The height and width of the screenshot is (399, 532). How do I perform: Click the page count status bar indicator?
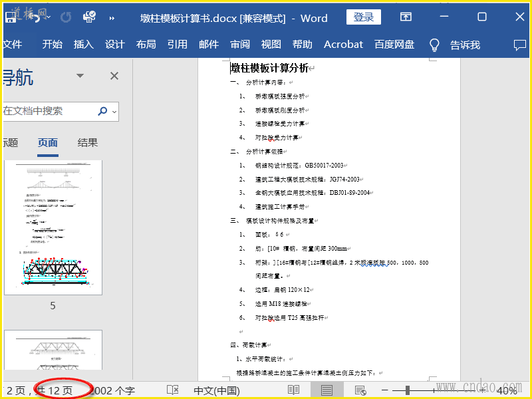pos(39,391)
